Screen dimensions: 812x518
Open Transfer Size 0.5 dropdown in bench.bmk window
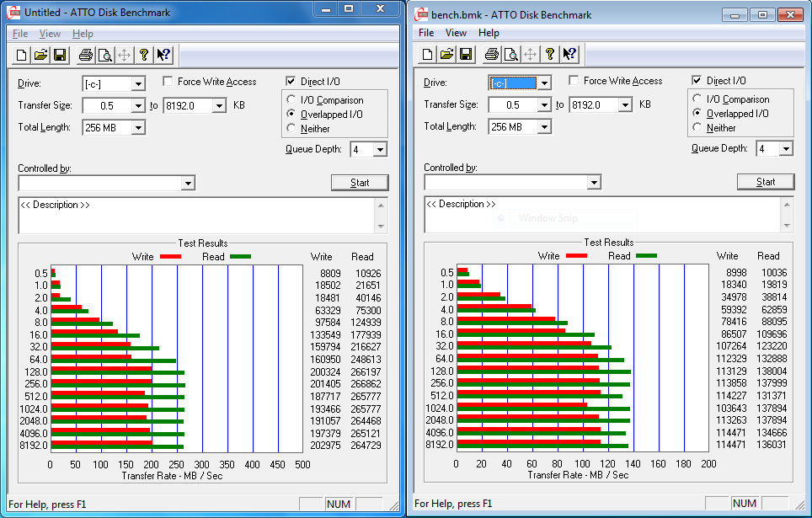pyautogui.click(x=544, y=104)
